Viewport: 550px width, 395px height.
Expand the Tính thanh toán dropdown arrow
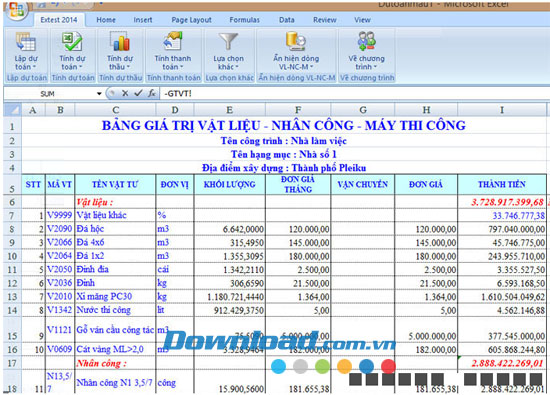point(181,67)
